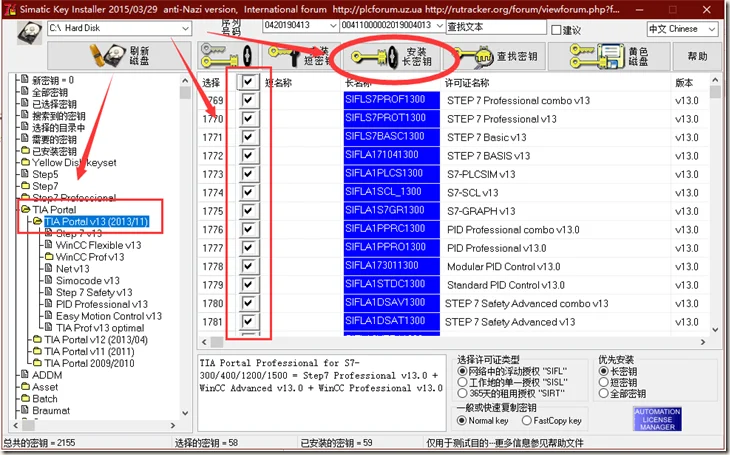The width and height of the screenshot is (730, 455).
Task: Click long name cell SIFLS7PROF1300
Action: tap(392, 100)
